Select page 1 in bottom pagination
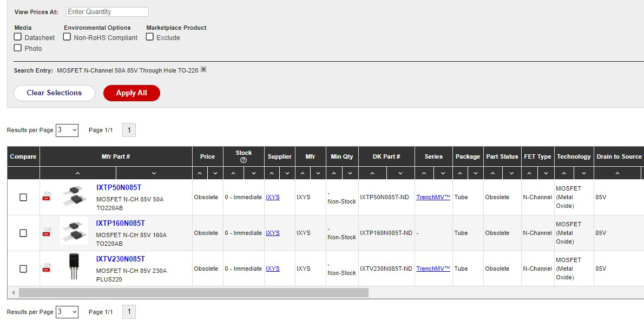 pyautogui.click(x=129, y=312)
